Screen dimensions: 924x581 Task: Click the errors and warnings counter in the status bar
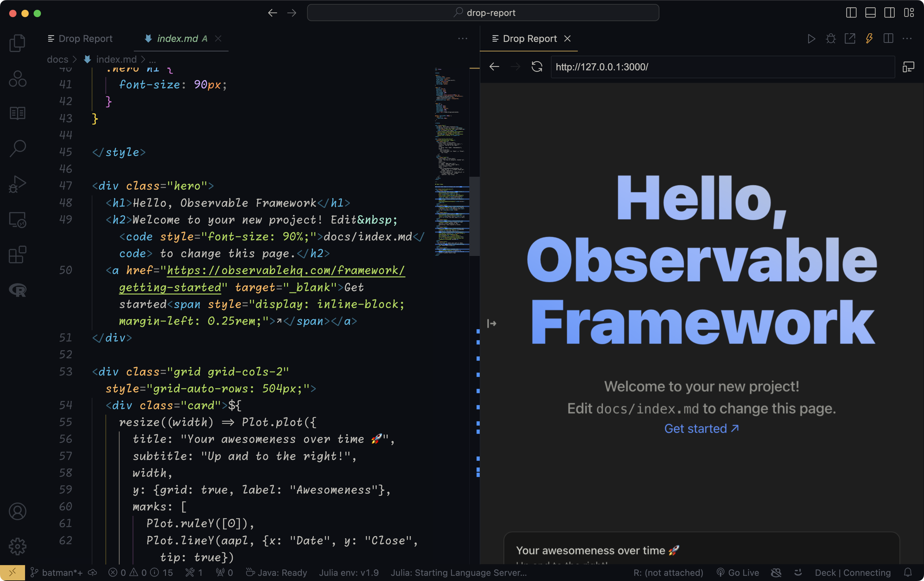click(x=141, y=572)
